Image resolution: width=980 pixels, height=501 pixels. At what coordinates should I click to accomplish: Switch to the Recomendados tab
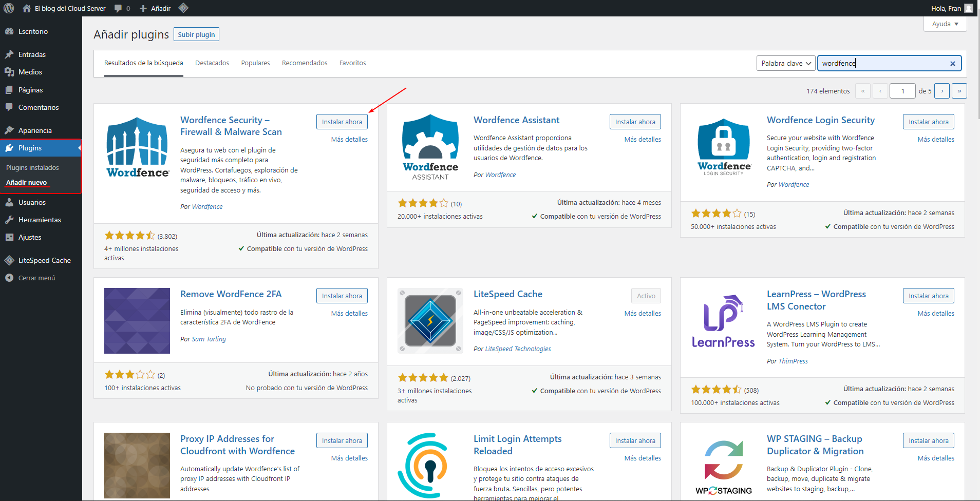[x=305, y=63]
